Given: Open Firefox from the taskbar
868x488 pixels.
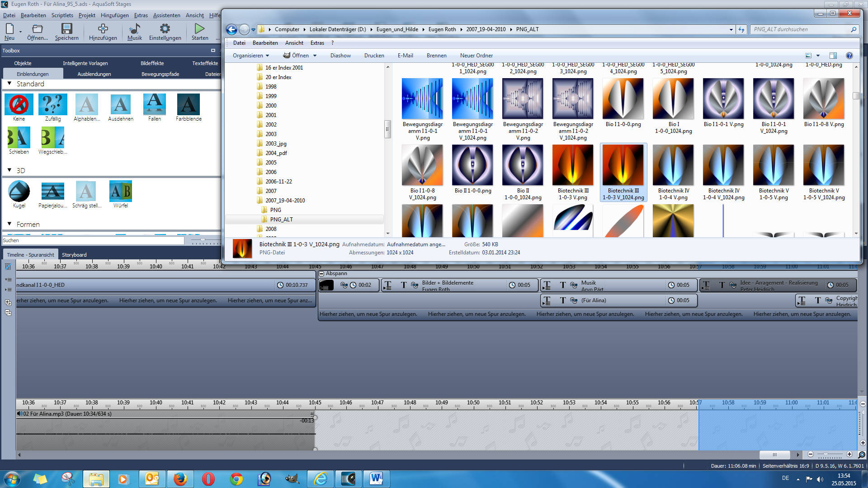Looking at the screenshot, I should (x=180, y=479).
